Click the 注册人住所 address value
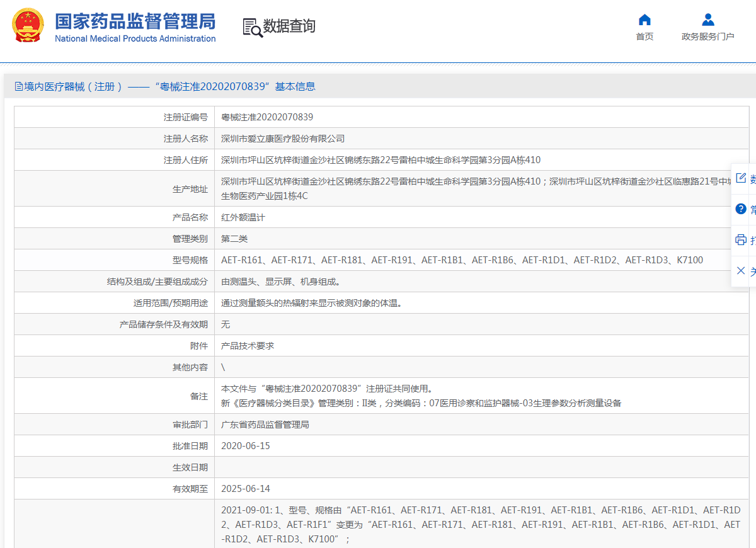The width and height of the screenshot is (756, 548). [x=381, y=160]
